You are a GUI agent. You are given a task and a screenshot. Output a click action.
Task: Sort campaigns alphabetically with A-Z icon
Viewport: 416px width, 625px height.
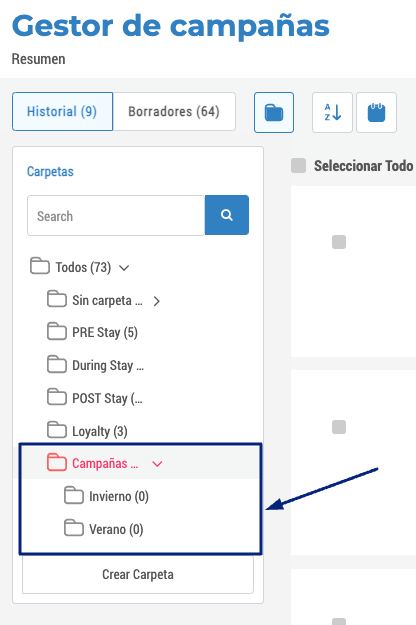click(332, 112)
